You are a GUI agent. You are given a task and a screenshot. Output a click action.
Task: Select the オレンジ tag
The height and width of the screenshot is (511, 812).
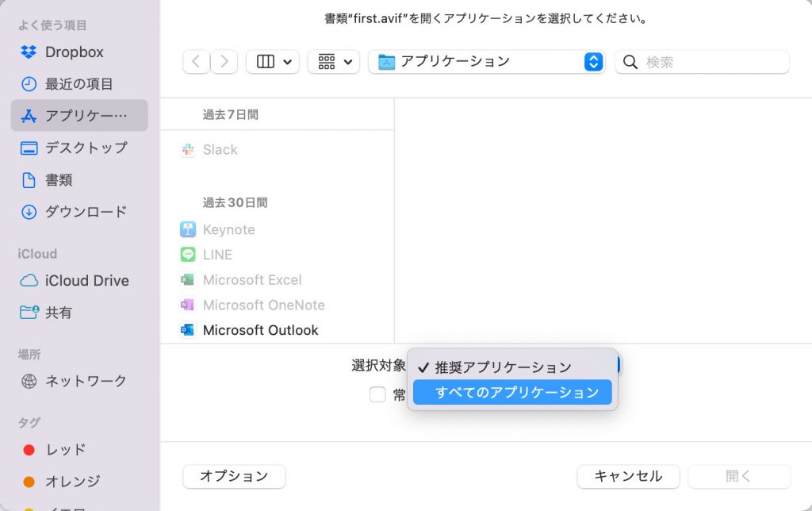pos(79,482)
